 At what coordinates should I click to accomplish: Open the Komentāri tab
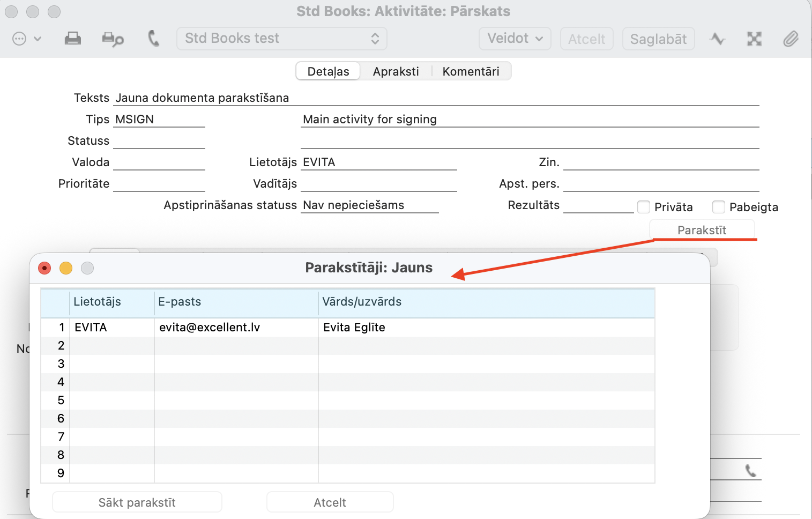[471, 71]
